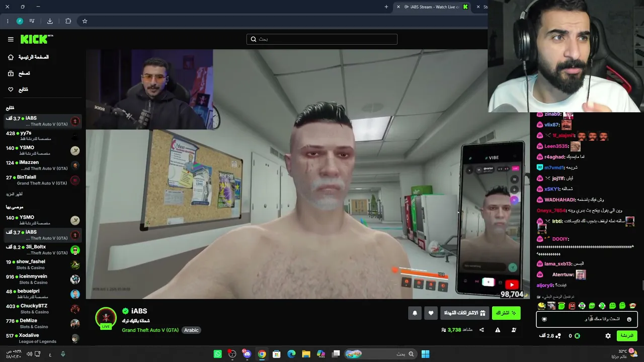Click in the chat message input box
The height and width of the screenshot is (362, 644).
(x=587, y=319)
